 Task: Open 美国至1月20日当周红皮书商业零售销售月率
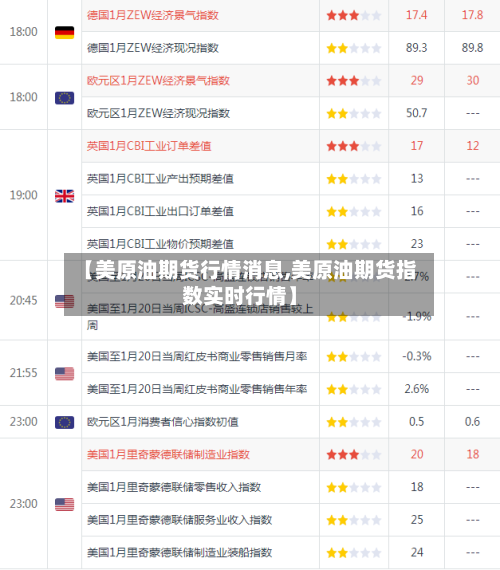pos(197,356)
